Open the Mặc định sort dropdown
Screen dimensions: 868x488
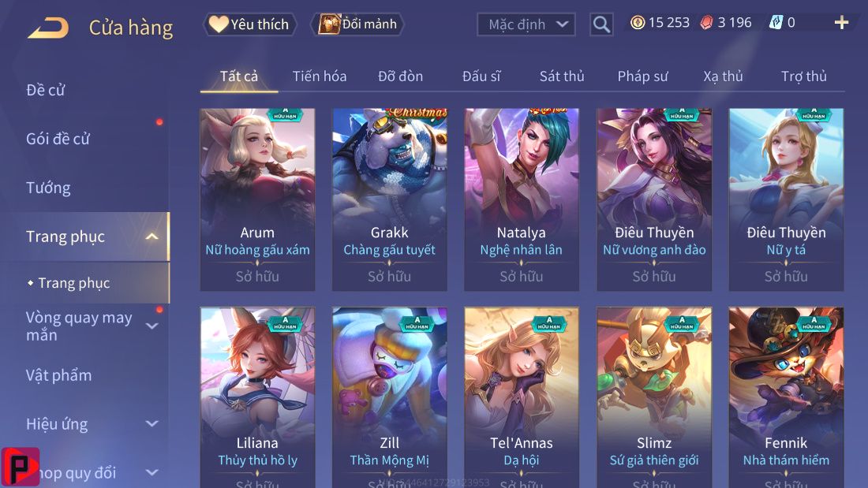526,24
